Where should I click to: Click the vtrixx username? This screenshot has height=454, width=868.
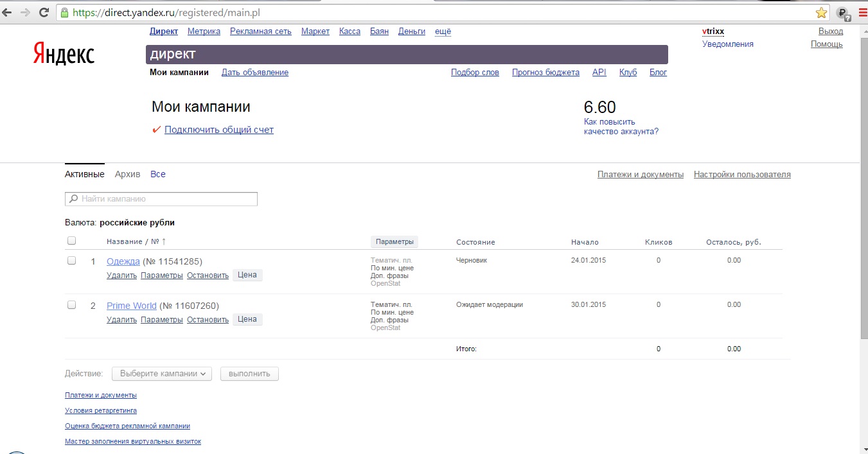point(713,31)
